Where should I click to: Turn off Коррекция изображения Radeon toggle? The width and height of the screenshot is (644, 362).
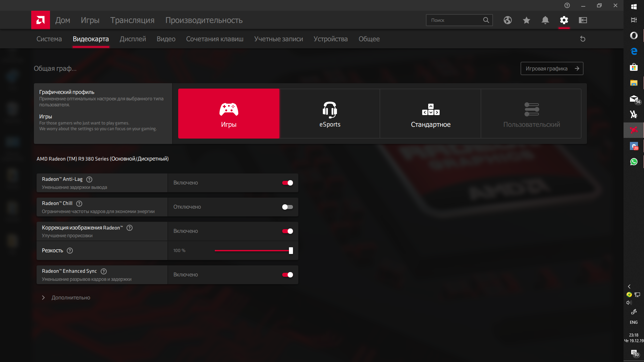click(x=288, y=231)
